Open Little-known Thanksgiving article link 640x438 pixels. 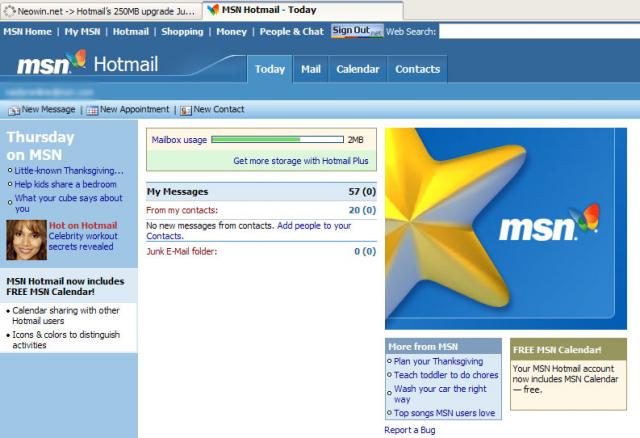click(x=69, y=171)
